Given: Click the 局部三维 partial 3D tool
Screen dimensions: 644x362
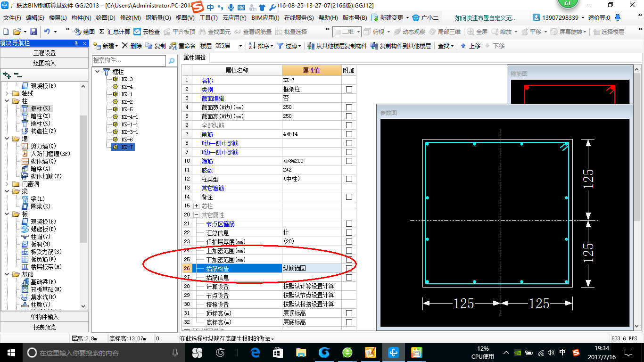Looking at the screenshot, I should click(x=445, y=32).
